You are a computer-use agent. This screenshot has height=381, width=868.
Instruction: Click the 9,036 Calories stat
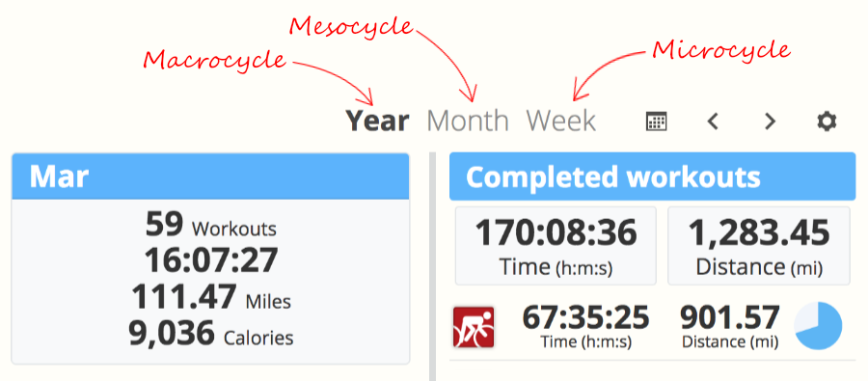pyautogui.click(x=211, y=334)
